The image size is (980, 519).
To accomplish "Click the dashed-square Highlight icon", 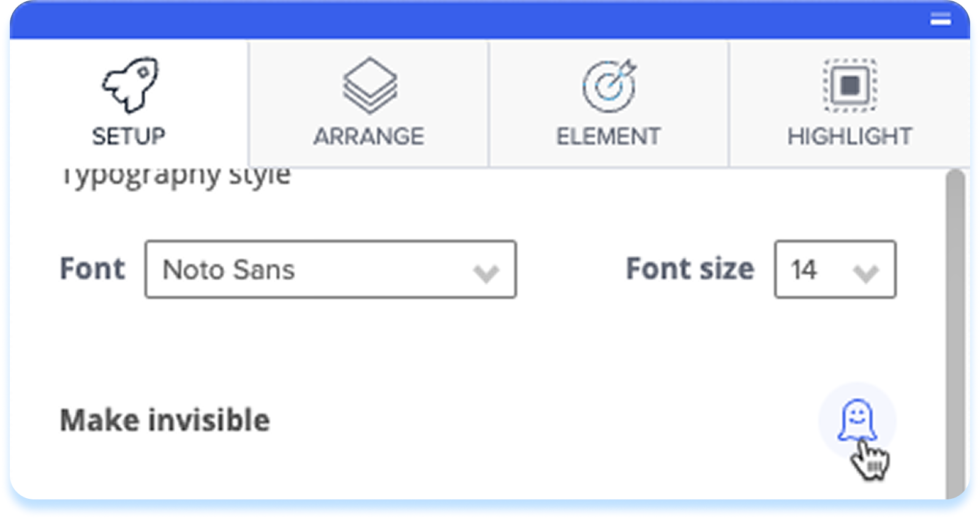I will (x=850, y=86).
